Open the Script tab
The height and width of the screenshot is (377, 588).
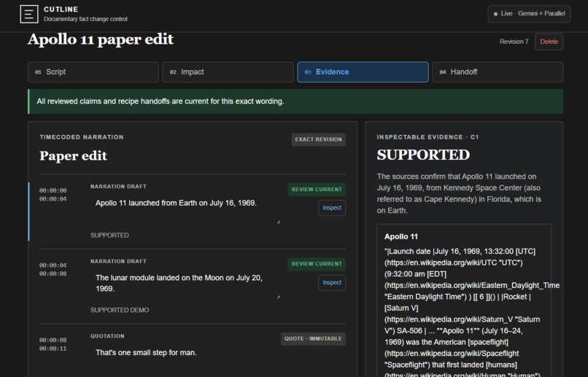tap(93, 72)
